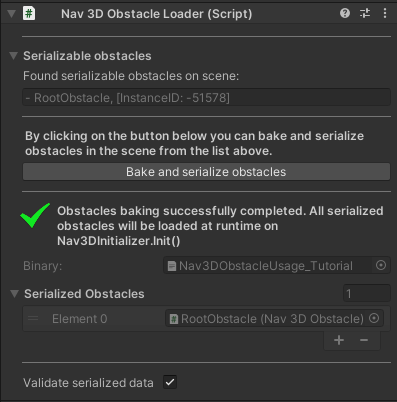Open component help reference icon
The image size is (397, 402).
tap(345, 13)
